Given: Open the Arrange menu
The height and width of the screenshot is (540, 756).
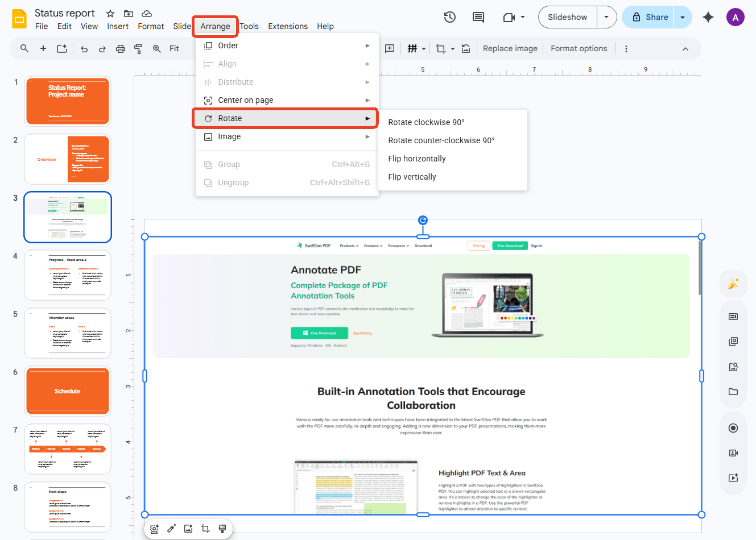Looking at the screenshot, I should coord(215,26).
